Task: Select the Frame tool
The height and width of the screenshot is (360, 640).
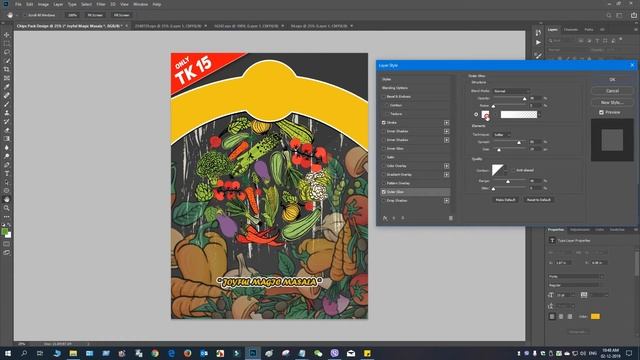Action: tap(7, 78)
